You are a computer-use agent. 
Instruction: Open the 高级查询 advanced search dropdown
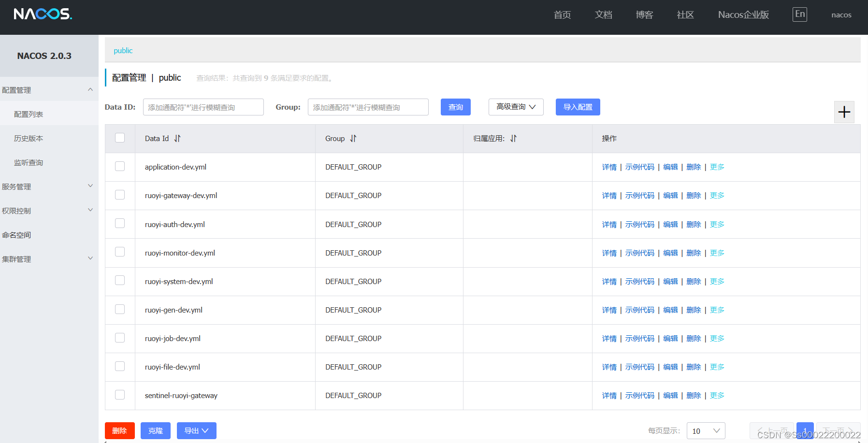click(x=516, y=107)
